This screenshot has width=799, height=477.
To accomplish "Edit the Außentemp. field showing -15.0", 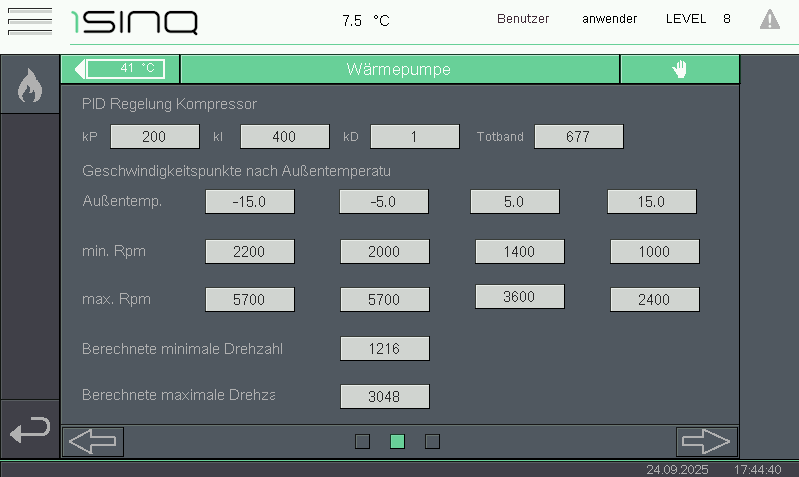I will [x=249, y=201].
